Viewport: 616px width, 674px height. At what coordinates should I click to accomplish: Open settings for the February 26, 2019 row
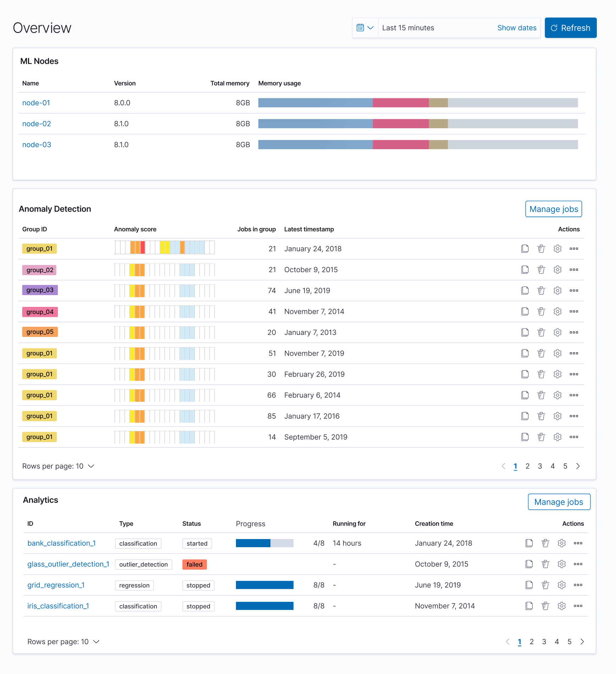(557, 374)
